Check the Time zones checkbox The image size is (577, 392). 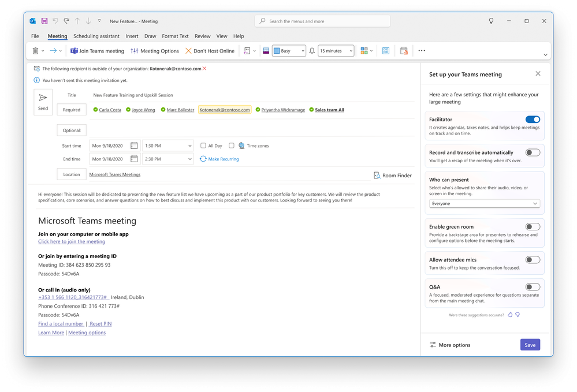click(232, 145)
